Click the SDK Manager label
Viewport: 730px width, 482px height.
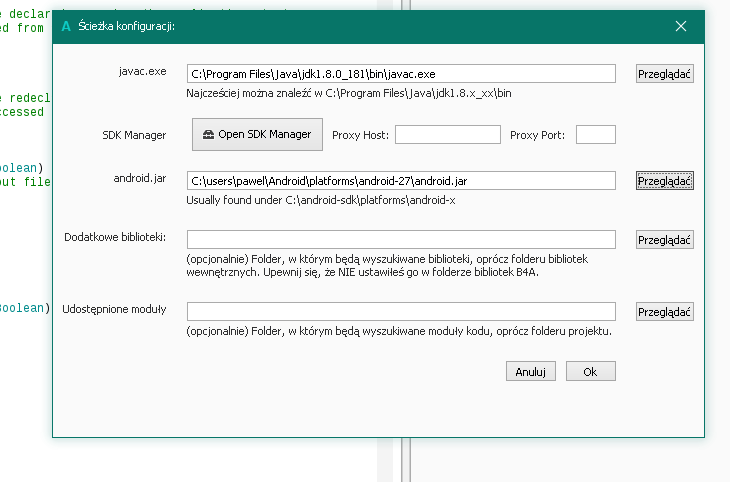pos(133,134)
